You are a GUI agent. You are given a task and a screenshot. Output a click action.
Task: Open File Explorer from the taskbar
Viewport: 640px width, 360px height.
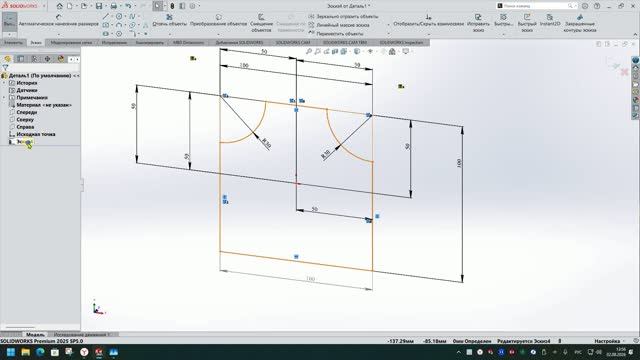tap(25, 352)
